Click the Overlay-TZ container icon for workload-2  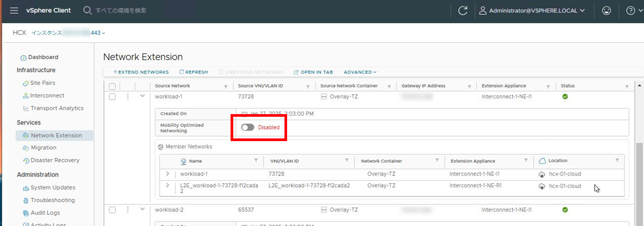coord(324,210)
